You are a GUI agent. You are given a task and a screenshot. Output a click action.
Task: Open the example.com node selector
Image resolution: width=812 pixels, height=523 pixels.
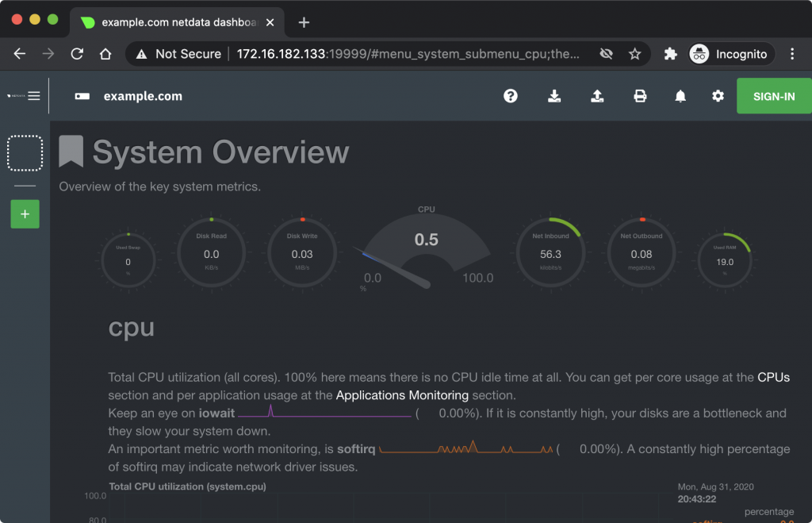[128, 96]
